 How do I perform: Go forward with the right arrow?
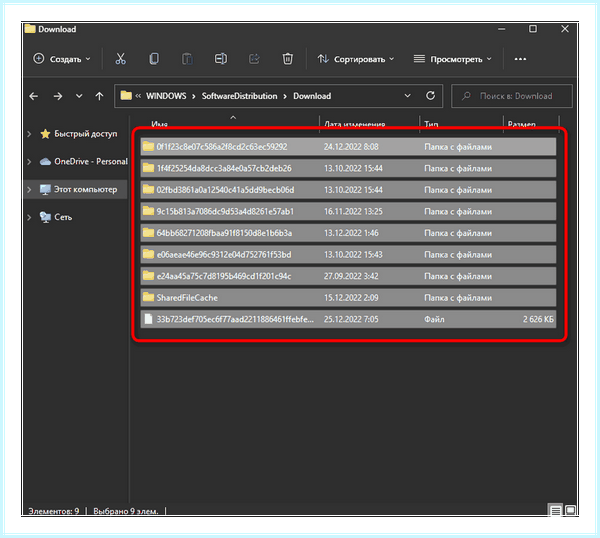tap(57, 96)
